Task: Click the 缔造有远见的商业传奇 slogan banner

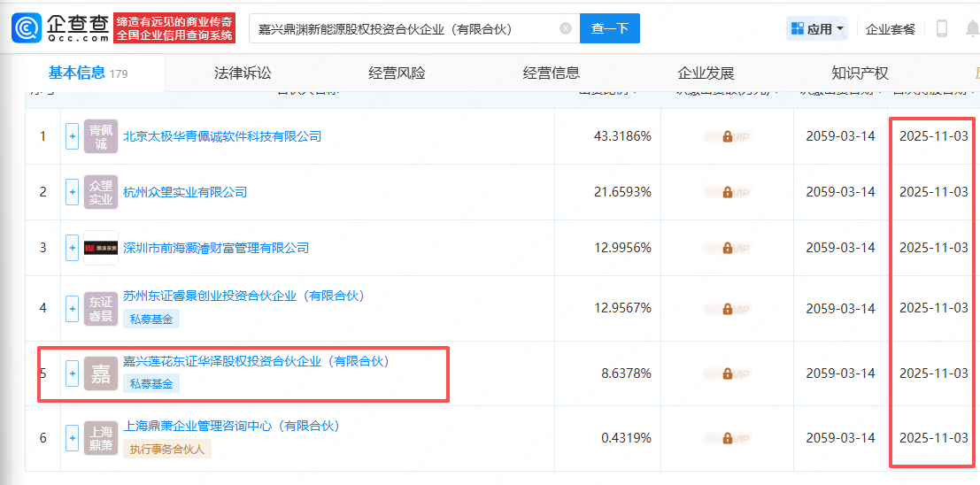Action: point(174,28)
